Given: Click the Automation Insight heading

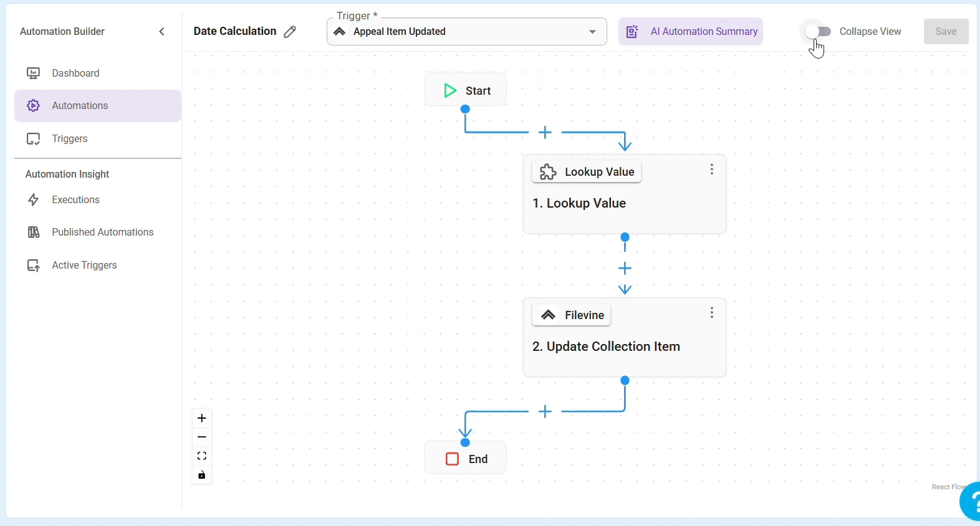Looking at the screenshot, I should [x=67, y=175].
